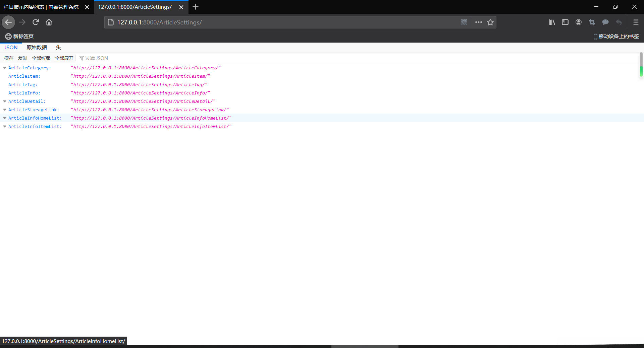Restore down the browser window
The image size is (644, 348).
[615, 7]
